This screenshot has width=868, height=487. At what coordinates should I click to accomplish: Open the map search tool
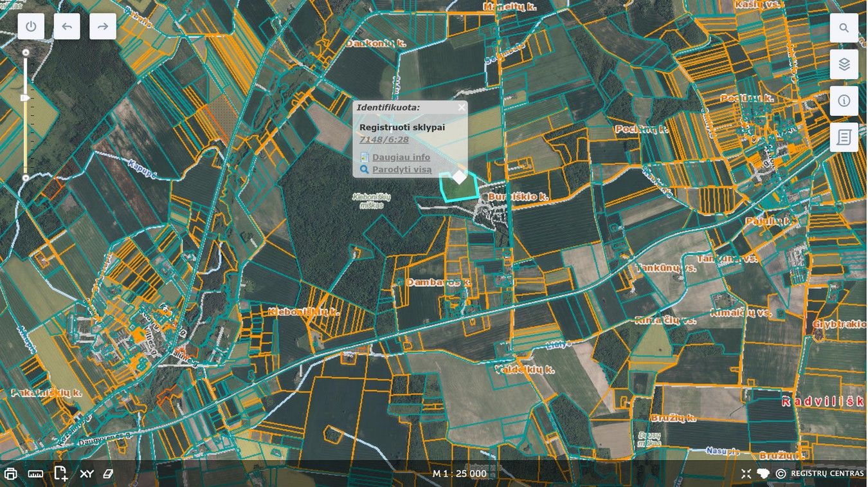click(844, 28)
